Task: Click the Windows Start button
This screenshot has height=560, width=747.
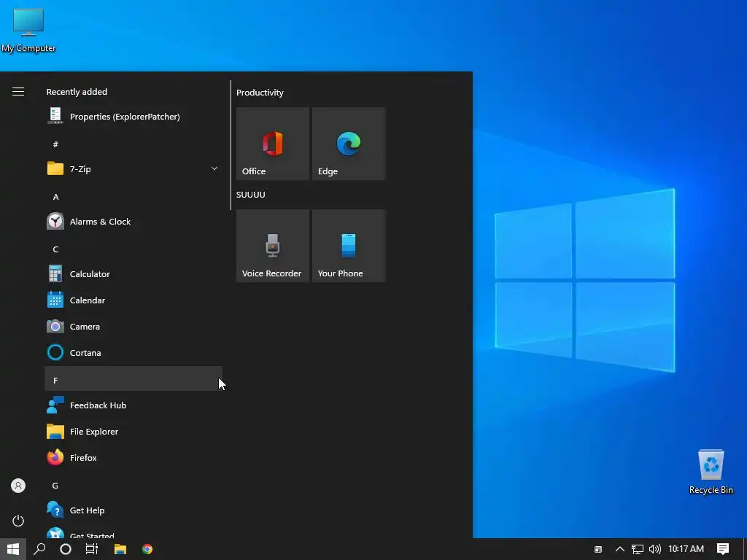Action: 13,549
